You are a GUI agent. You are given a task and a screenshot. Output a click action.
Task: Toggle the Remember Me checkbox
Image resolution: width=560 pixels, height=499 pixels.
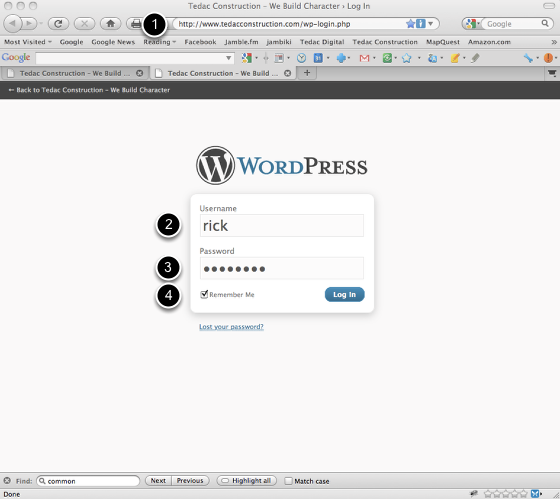204,294
